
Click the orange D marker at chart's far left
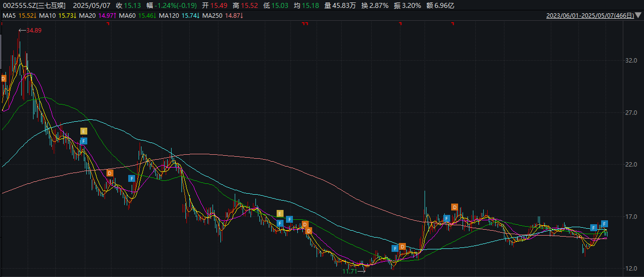point(3,78)
